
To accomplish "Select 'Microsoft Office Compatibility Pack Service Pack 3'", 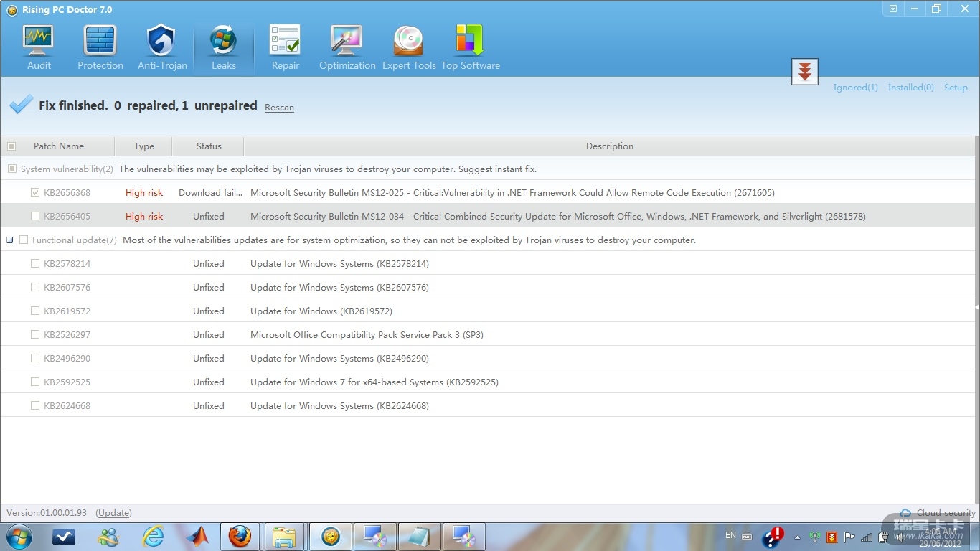I will click(x=367, y=335).
